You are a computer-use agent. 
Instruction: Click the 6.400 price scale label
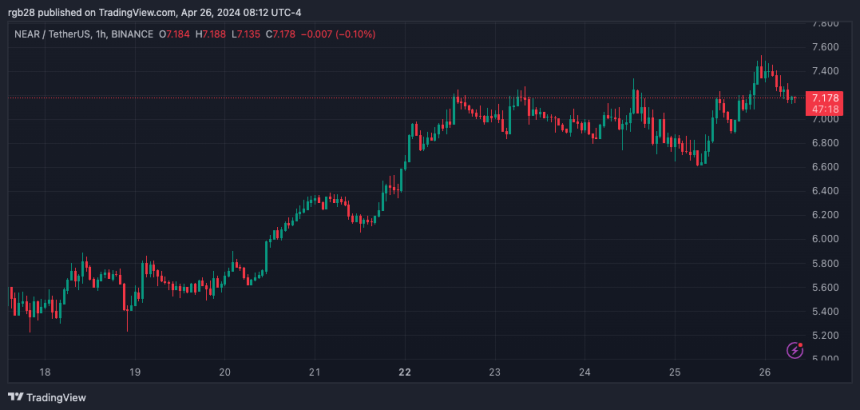click(824, 191)
